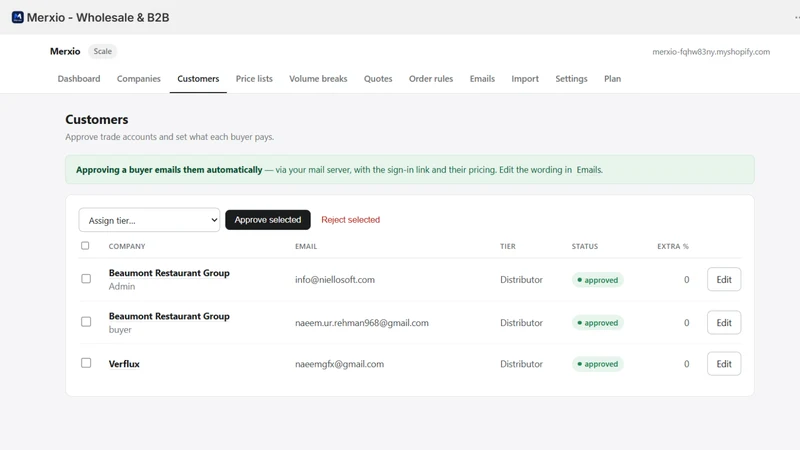The width and height of the screenshot is (800, 450).
Task: Check the Beaumont Restaurant Group buyer row
Action: click(86, 322)
